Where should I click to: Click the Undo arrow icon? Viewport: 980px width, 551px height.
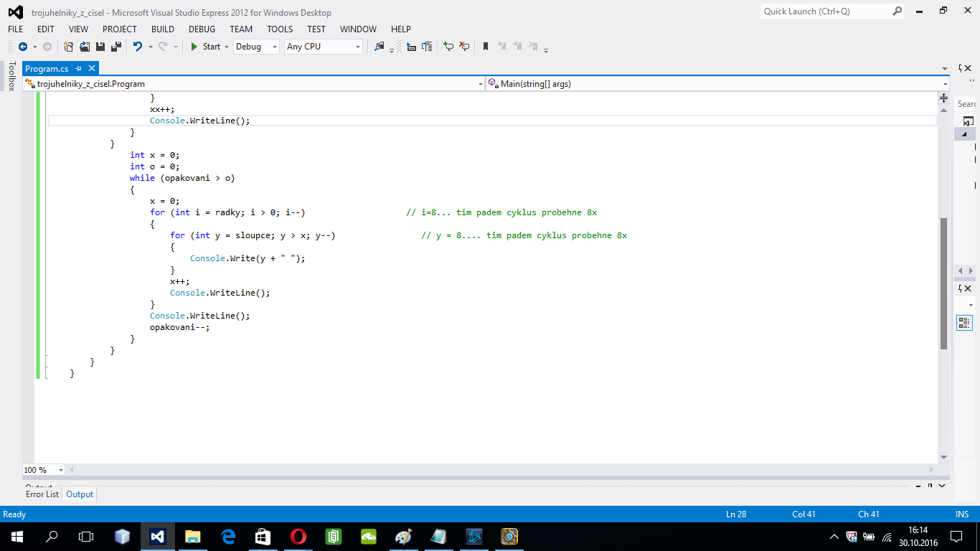point(137,47)
